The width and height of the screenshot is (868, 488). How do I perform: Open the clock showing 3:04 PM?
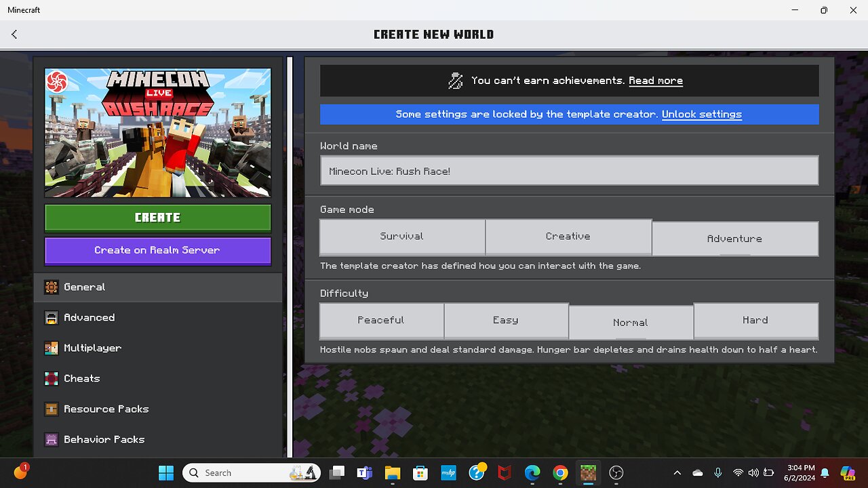coord(801,472)
